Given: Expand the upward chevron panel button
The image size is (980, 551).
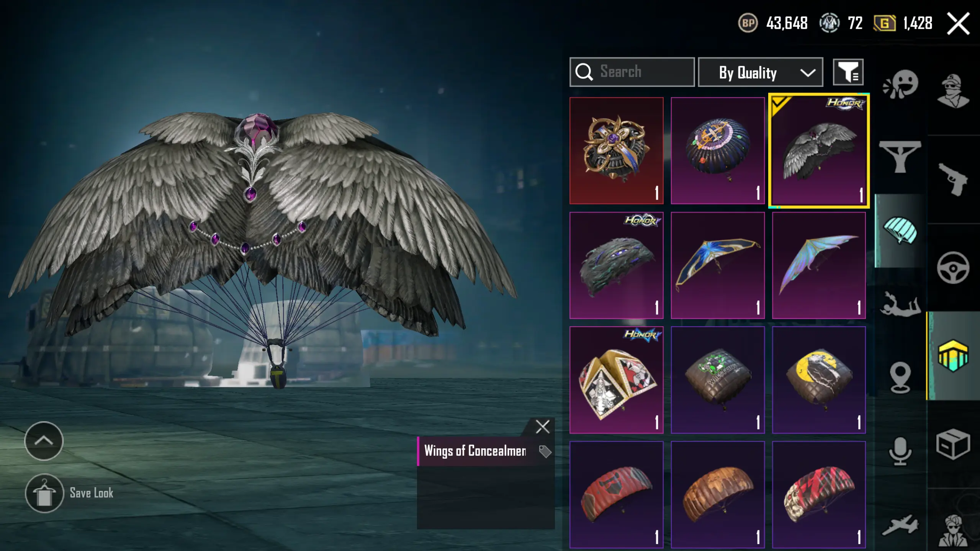Looking at the screenshot, I should point(44,441).
